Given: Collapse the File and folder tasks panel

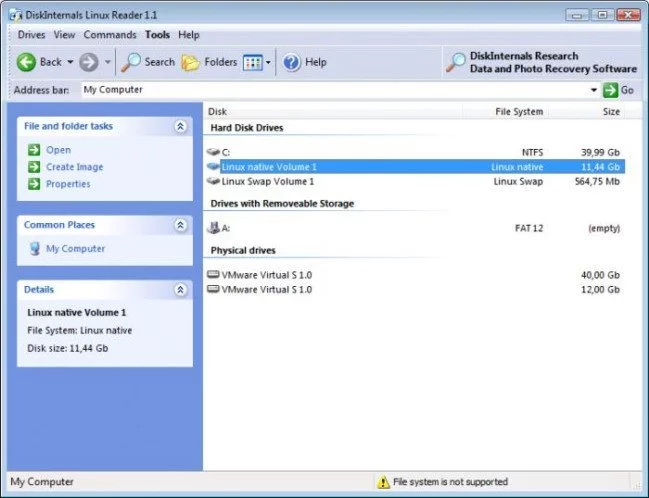Looking at the screenshot, I should pos(180,126).
